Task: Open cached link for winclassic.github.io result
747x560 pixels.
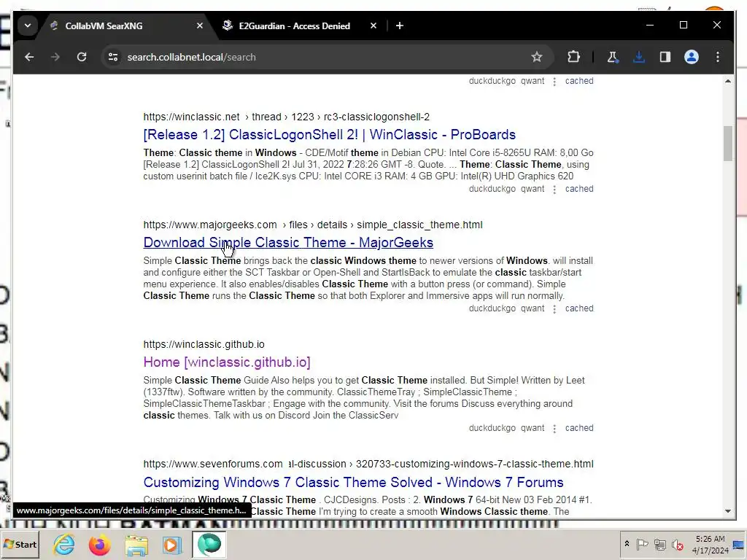Action: 579,428
